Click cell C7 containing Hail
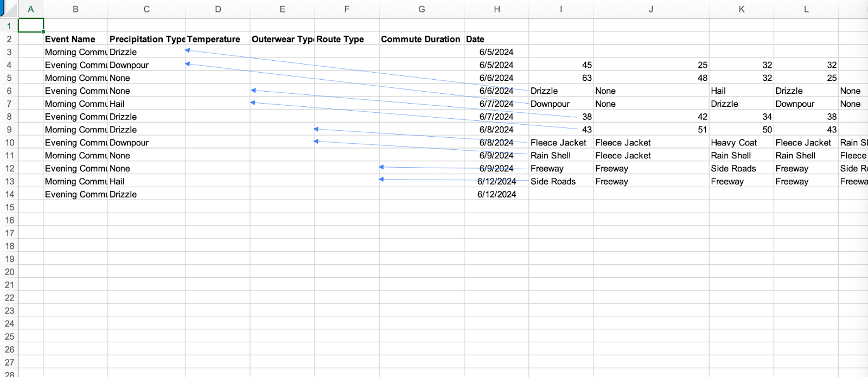This screenshot has width=868, height=377. (146, 104)
